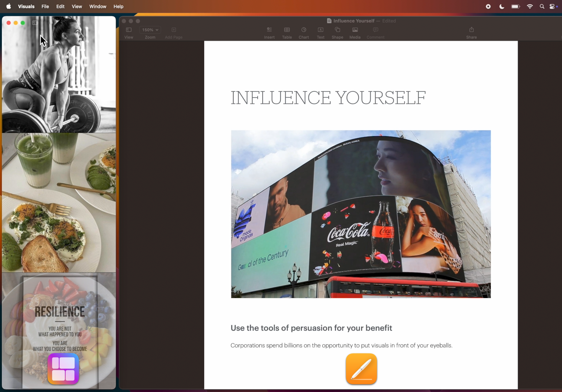Toggle the Visuals window sidebar icon
The width and height of the screenshot is (562, 392).
pyautogui.click(x=35, y=23)
